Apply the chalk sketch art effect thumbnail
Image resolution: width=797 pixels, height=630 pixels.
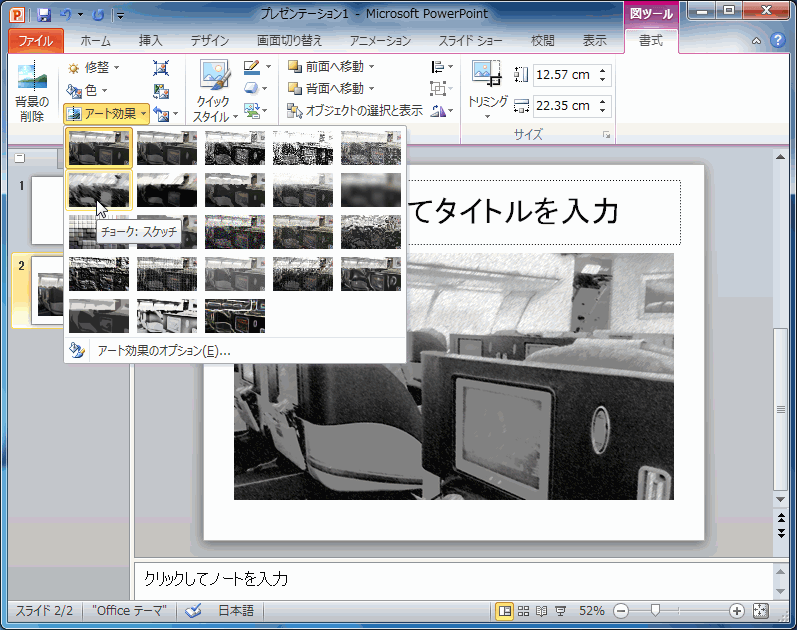tap(99, 190)
